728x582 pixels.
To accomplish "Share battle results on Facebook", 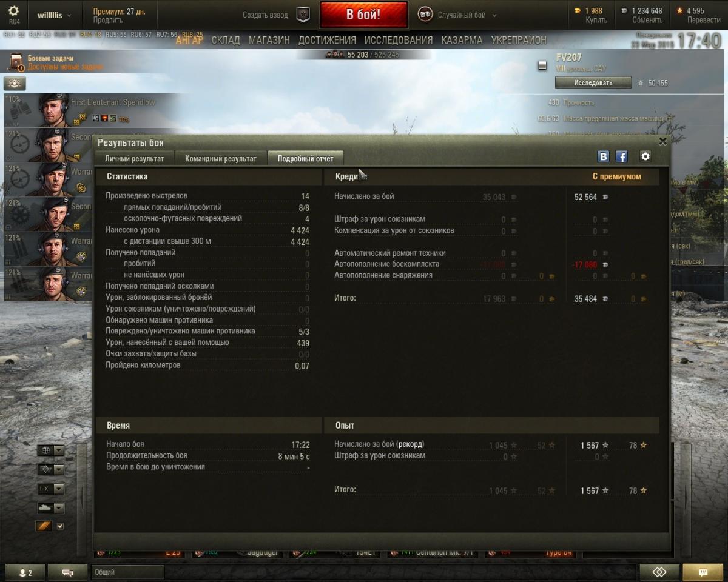I will pyautogui.click(x=621, y=156).
